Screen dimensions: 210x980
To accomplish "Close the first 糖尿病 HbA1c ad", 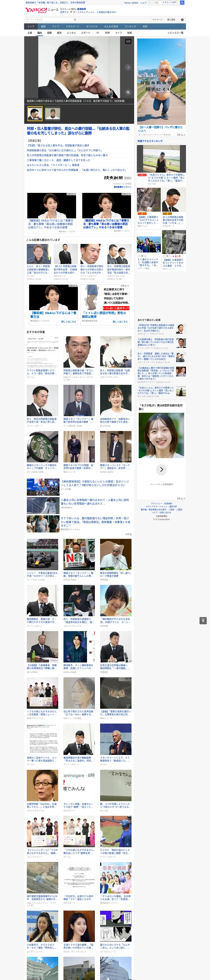I will point(75,194).
